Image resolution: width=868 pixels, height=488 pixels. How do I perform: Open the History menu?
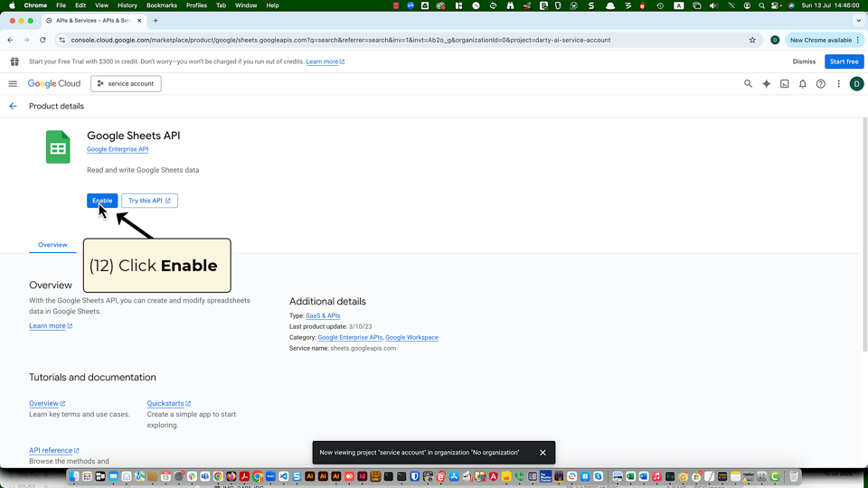tap(127, 5)
